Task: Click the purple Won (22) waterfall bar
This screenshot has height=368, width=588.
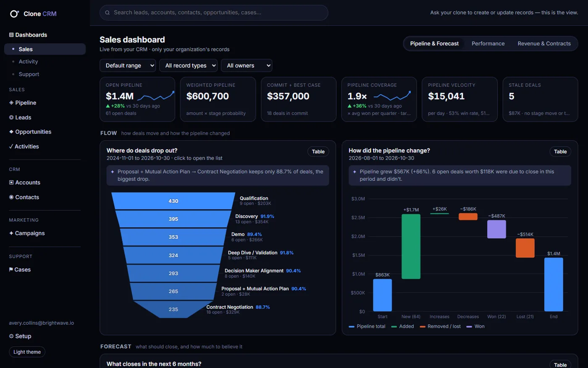Action: tap(496, 229)
